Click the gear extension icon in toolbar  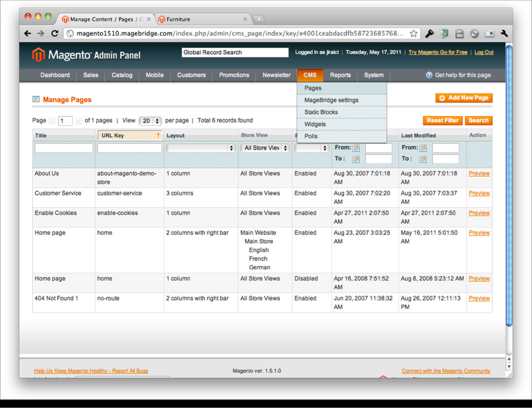pos(474,34)
